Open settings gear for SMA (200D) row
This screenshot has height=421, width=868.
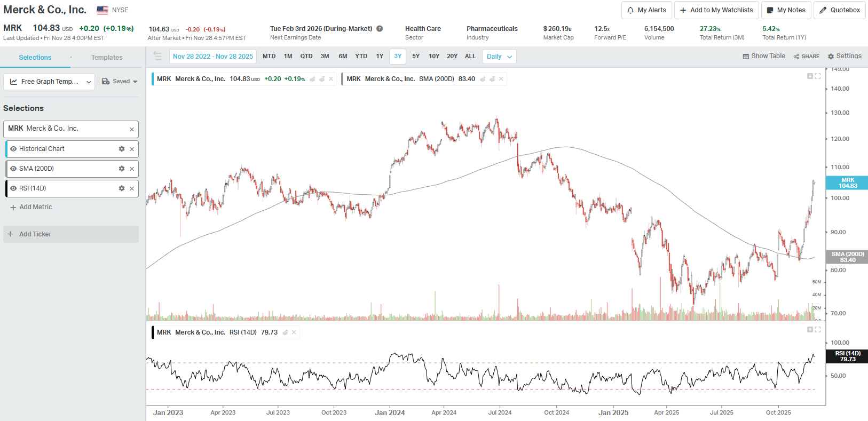(x=122, y=169)
